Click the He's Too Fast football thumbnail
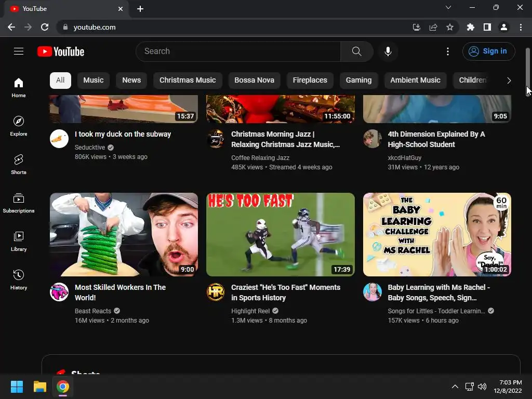 tap(281, 234)
